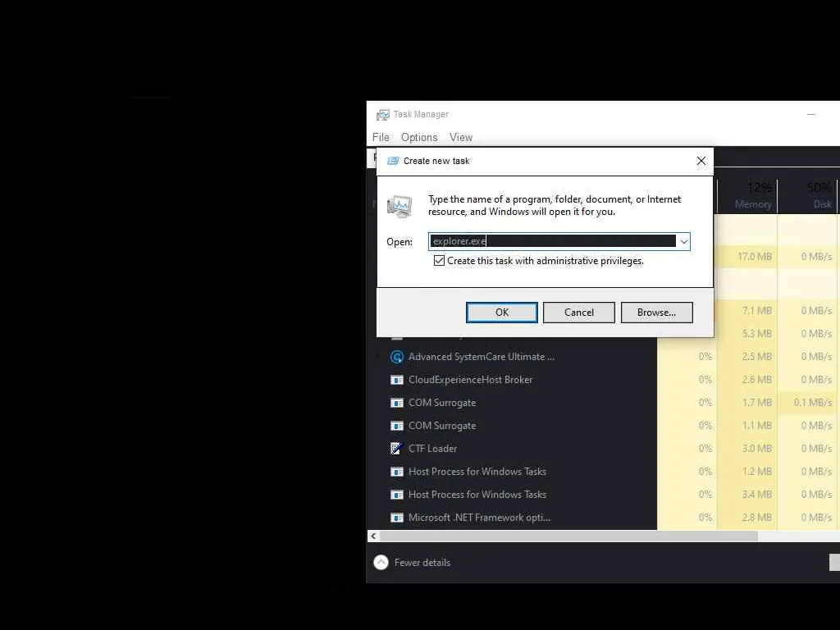This screenshot has height=630, width=840.
Task: Select CloudExperienceHost Broker process name
Action: [x=470, y=380]
